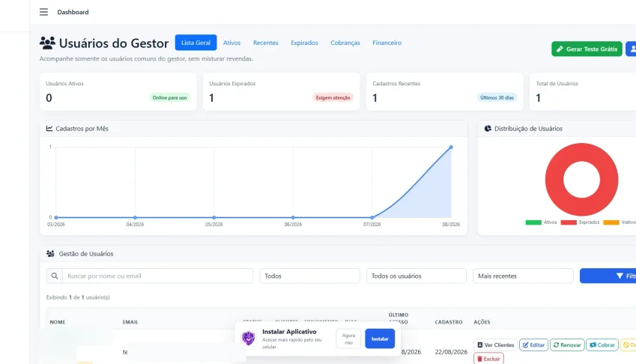Screen dimensions: 636x364
Task: Click the search by name or email field
Action: click(x=158, y=276)
